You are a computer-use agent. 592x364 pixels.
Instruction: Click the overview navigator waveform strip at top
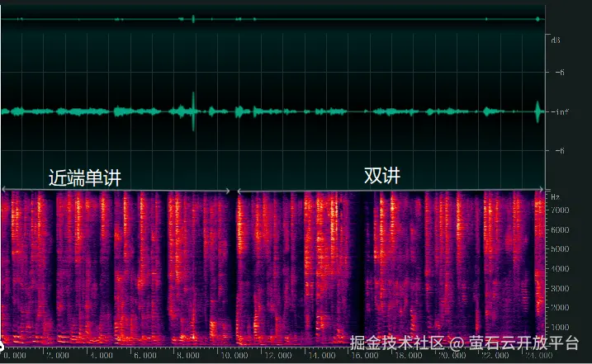pyautogui.click(x=272, y=19)
